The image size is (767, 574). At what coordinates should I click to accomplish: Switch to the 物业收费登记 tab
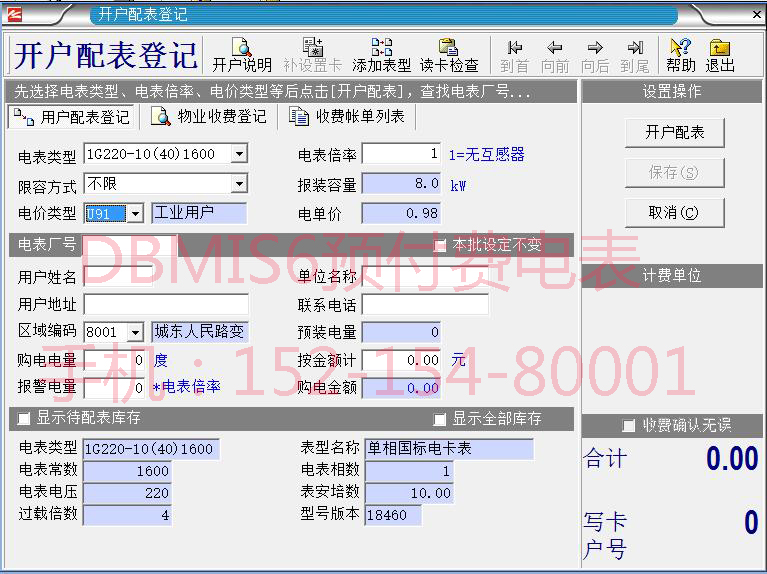tap(211, 117)
